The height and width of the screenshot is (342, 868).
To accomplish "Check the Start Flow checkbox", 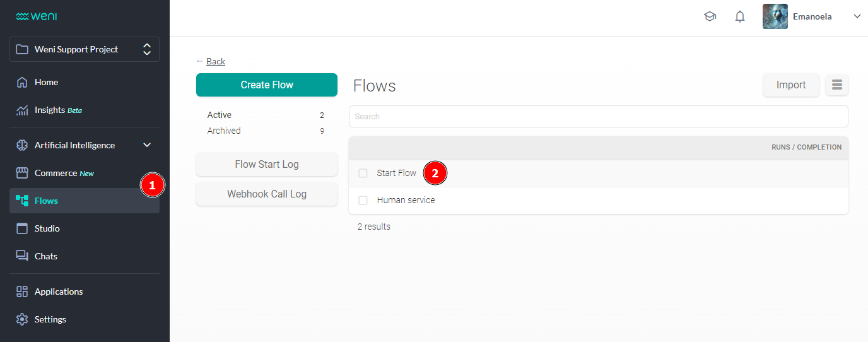I will click(363, 173).
